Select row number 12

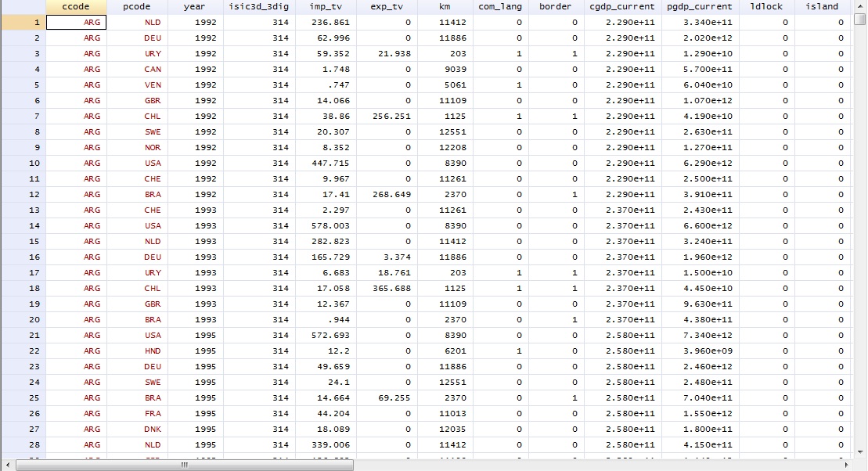click(23, 194)
